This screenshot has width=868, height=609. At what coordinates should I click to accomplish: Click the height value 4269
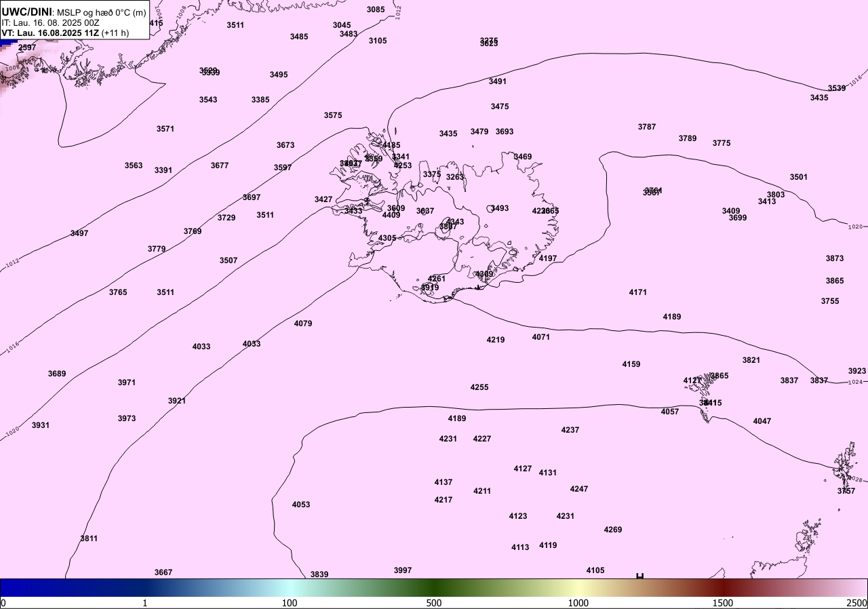[x=613, y=530]
